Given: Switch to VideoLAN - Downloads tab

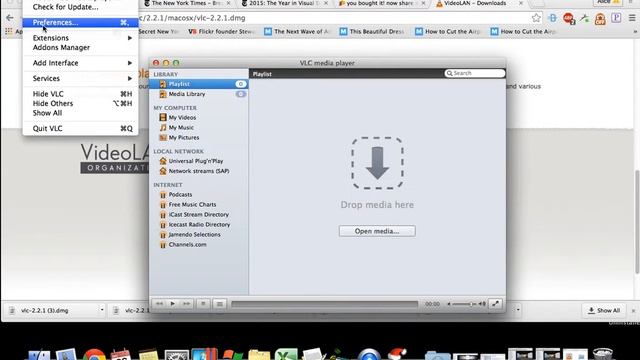Looking at the screenshot, I should pyautogui.click(x=479, y=3).
